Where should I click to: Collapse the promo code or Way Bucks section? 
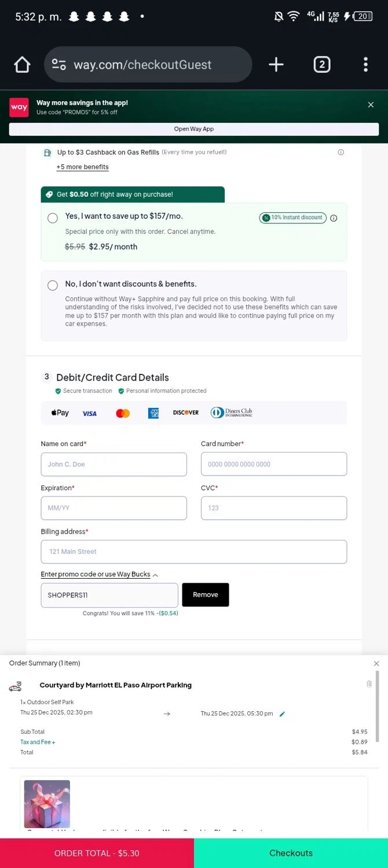coord(155,575)
